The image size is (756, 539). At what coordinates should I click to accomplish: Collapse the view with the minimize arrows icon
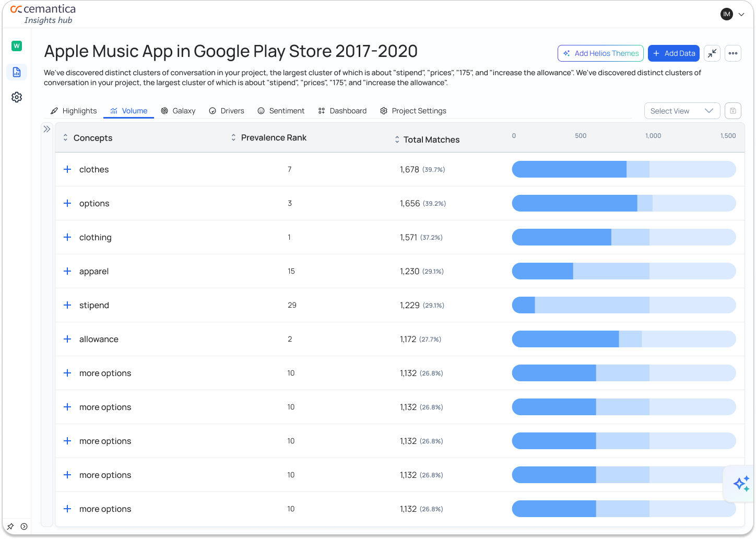(x=712, y=53)
